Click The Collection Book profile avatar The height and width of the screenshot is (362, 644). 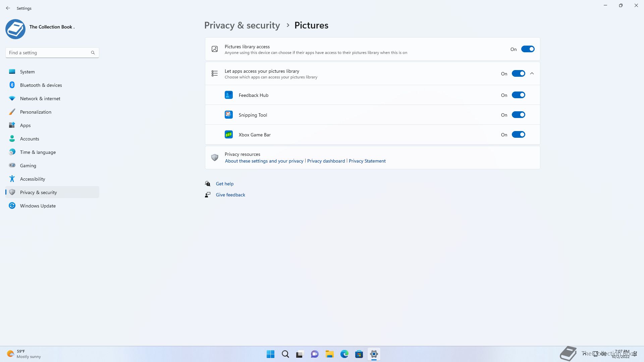(15, 29)
